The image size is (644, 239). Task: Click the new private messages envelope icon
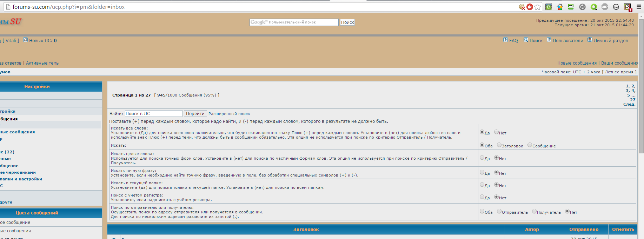[25, 40]
